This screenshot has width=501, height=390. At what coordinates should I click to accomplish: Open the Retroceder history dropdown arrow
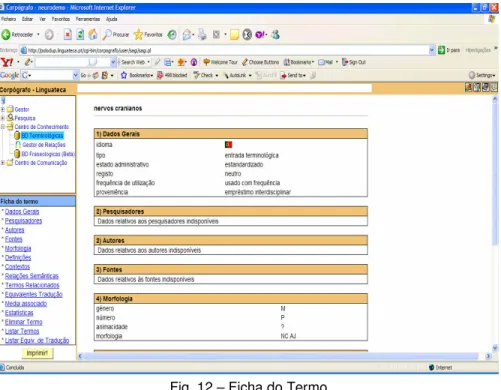(38, 34)
